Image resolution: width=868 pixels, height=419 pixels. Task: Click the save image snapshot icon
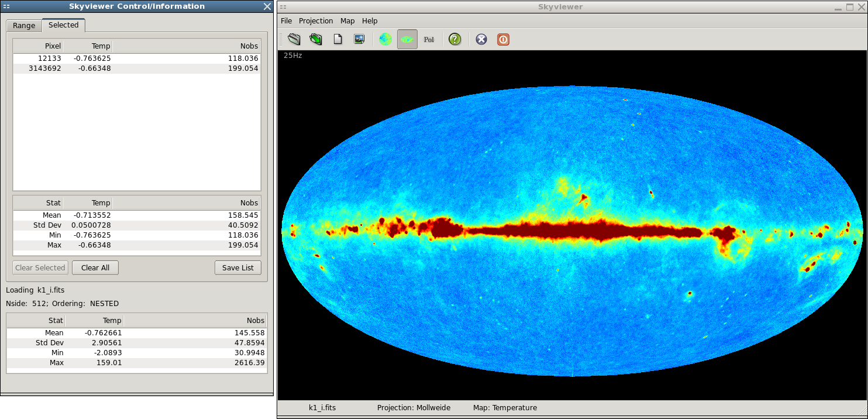coord(359,39)
